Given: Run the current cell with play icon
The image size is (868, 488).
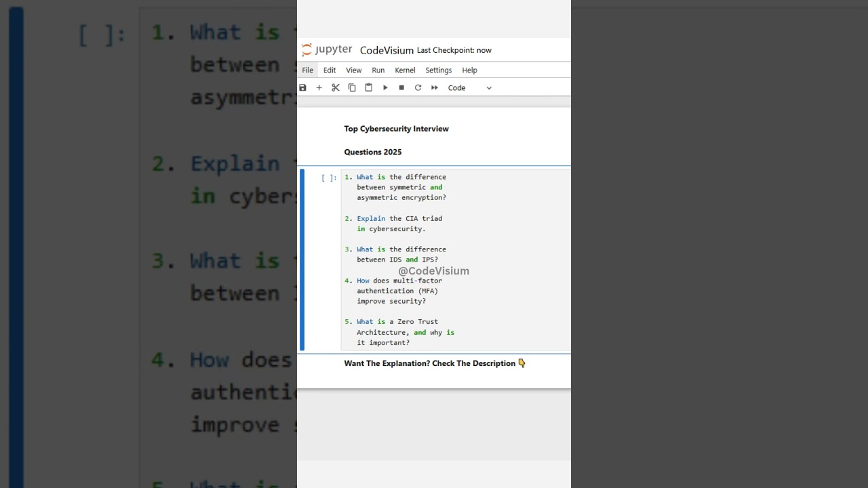Looking at the screenshot, I should [x=385, y=87].
